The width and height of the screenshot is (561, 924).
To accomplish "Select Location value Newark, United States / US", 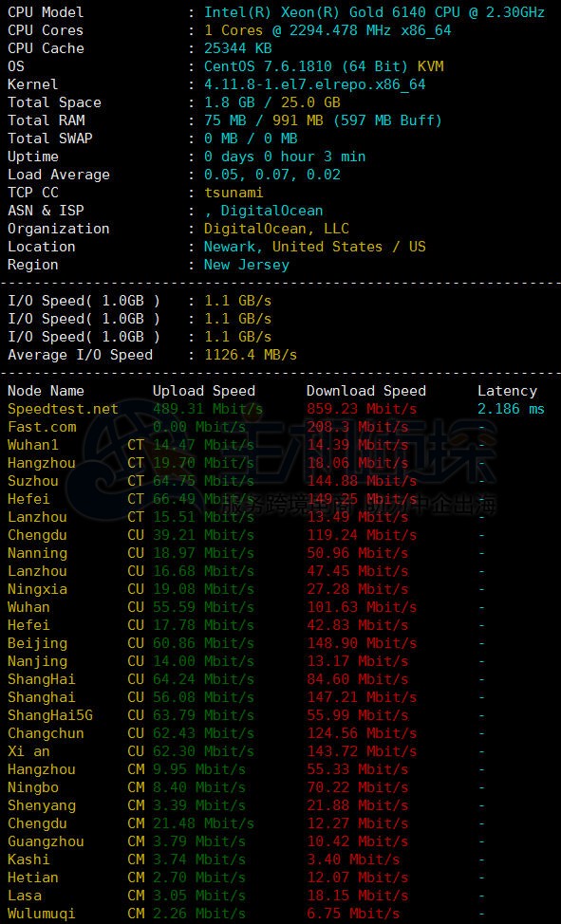I will point(314,247).
